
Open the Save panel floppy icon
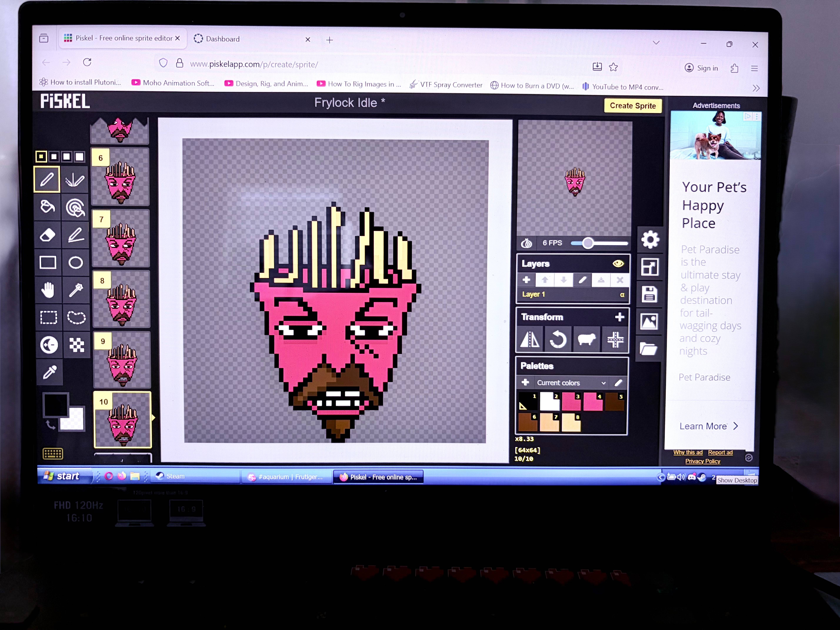[649, 294]
